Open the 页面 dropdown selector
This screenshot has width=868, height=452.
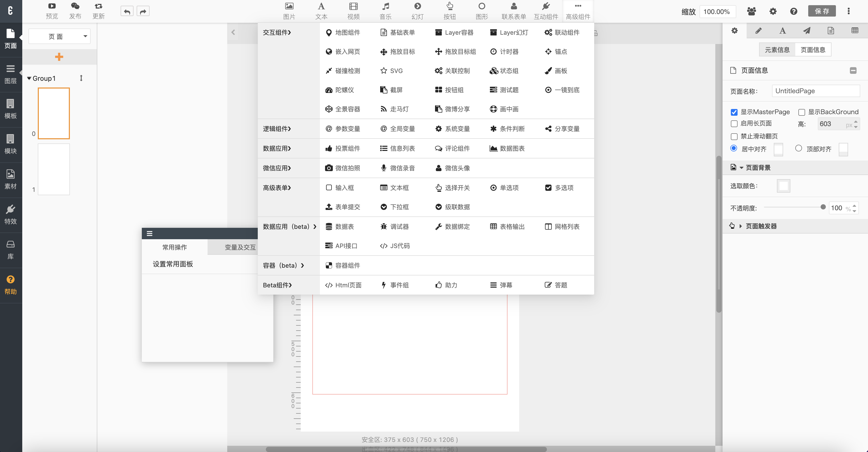(x=59, y=37)
